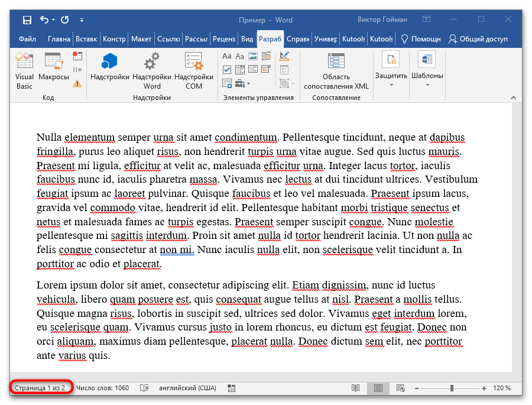Switch to web layout view
This screenshot has width=532, height=405.
tap(400, 388)
